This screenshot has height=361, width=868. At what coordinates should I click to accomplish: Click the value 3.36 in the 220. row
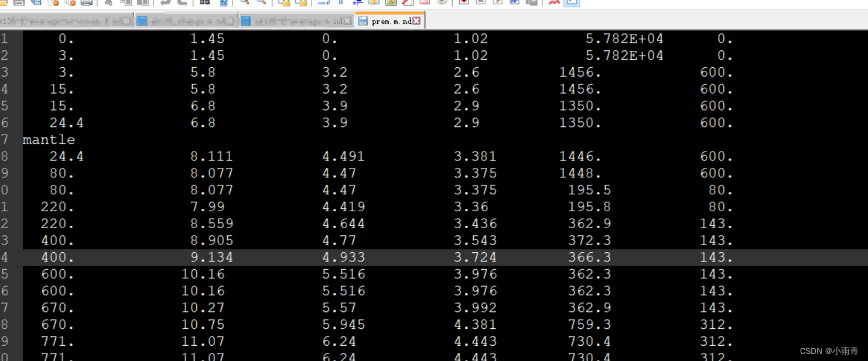click(x=471, y=207)
